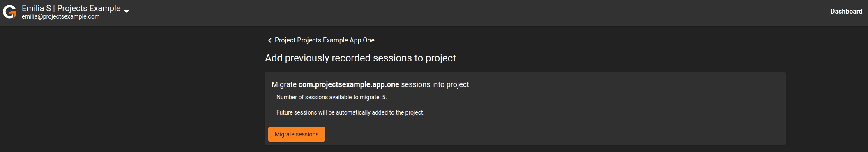Click the dark page background beside the card
This screenshot has width=868, height=152.
131,91
